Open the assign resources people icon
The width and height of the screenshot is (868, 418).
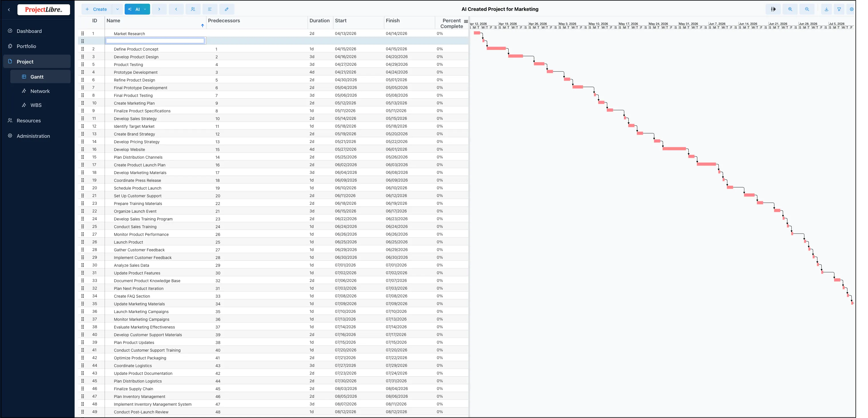pyautogui.click(x=193, y=9)
